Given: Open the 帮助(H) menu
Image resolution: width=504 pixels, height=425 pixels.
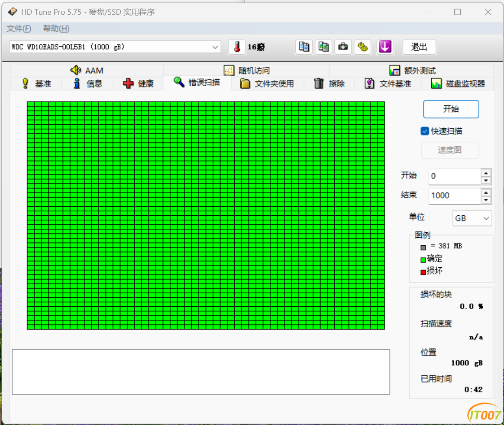Looking at the screenshot, I should pyautogui.click(x=56, y=29).
